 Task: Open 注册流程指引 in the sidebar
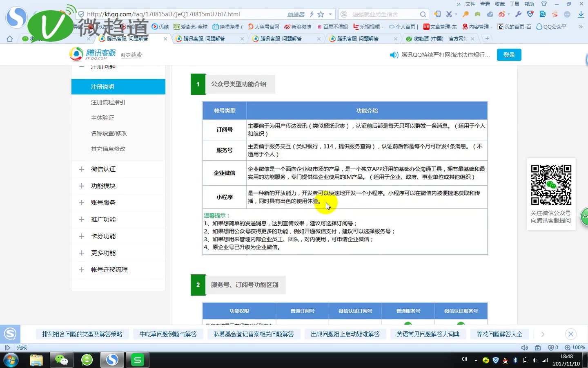click(x=108, y=102)
